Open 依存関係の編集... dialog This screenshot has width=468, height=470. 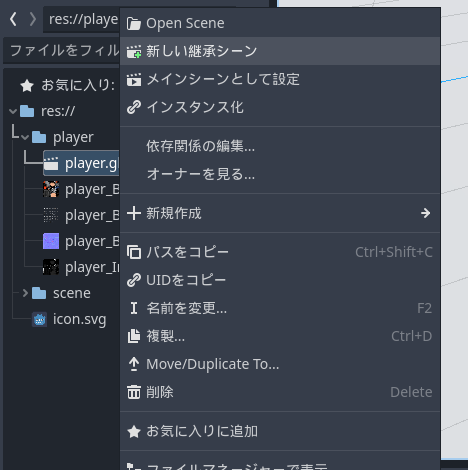280,146
